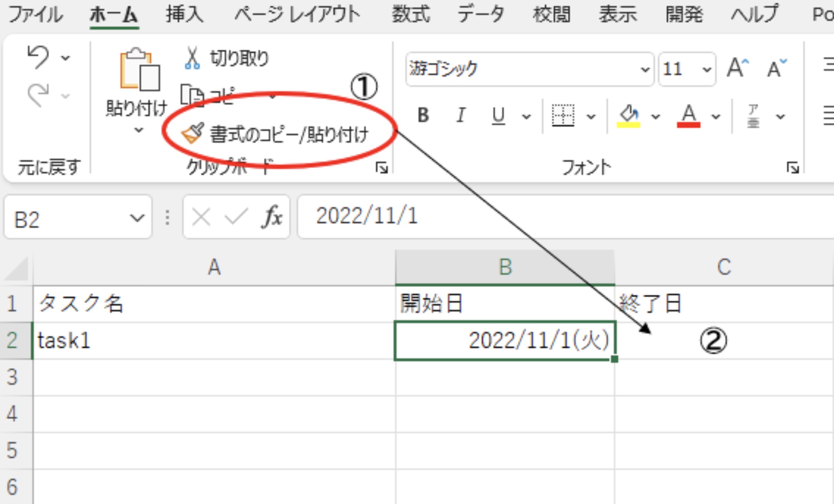
Task: Click the fx insert function icon
Action: pos(272,217)
